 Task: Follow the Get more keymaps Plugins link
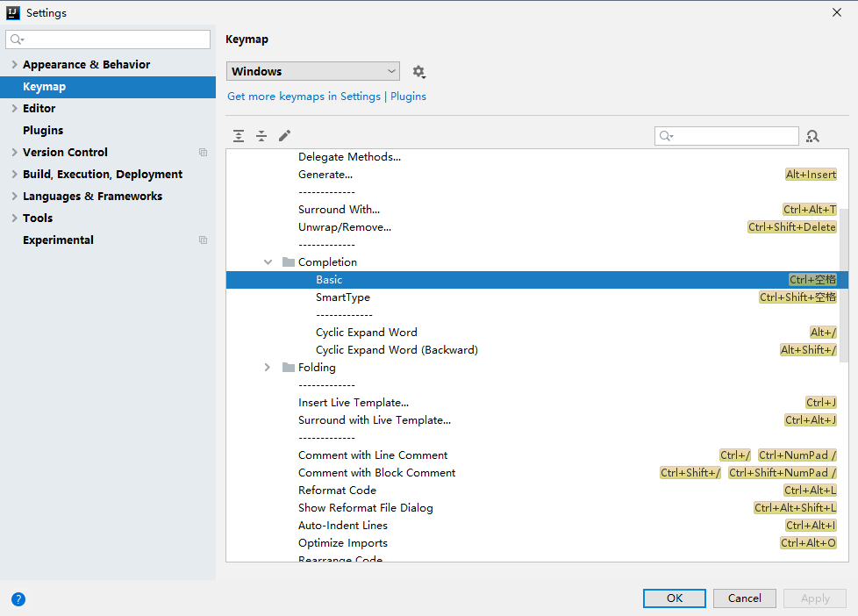[x=326, y=97]
